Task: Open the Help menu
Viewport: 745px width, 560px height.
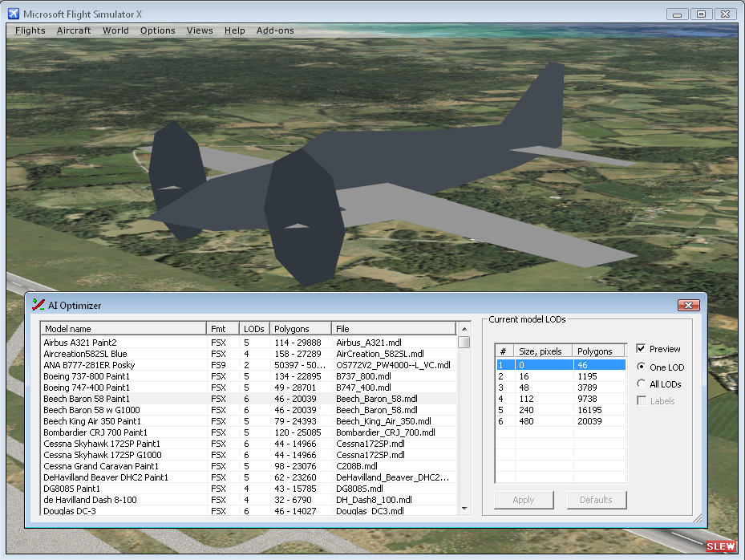Action: coord(235,30)
